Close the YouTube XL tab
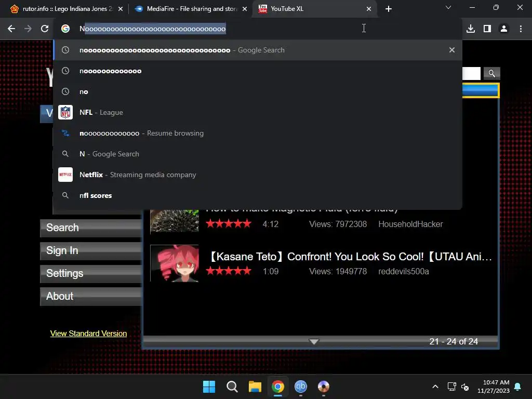Screen dimensions: 532x399 369,9
